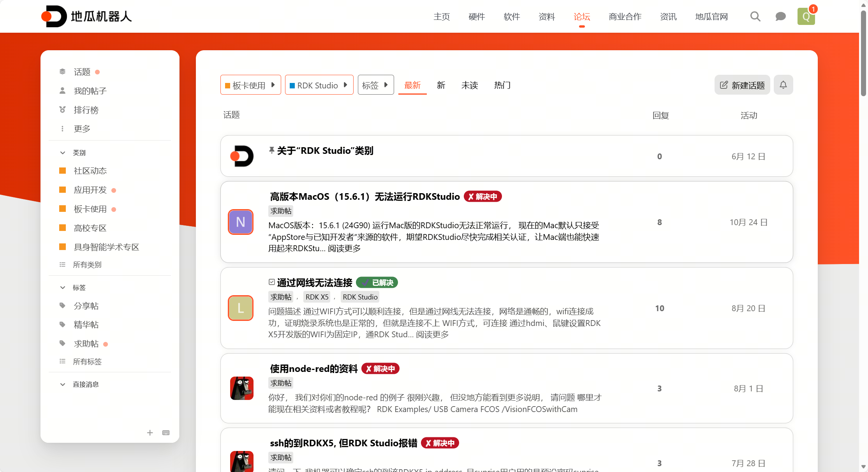This screenshot has width=868, height=472.
Task: Open the chat messages icon
Action: (x=780, y=16)
